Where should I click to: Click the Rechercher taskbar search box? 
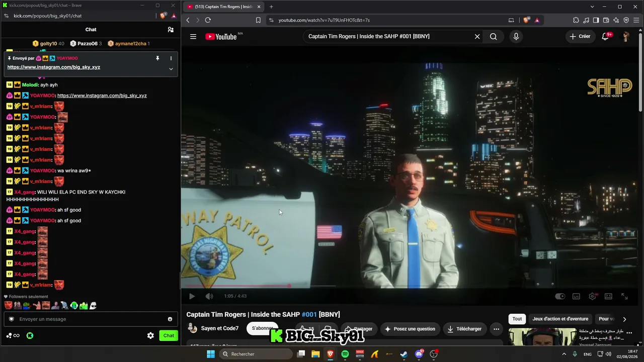(255, 354)
